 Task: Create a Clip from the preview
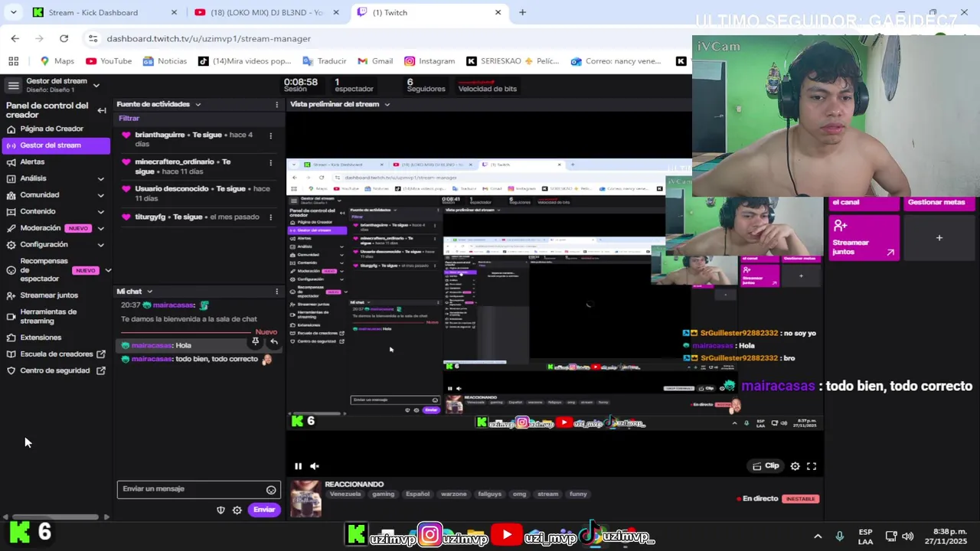[766, 466]
